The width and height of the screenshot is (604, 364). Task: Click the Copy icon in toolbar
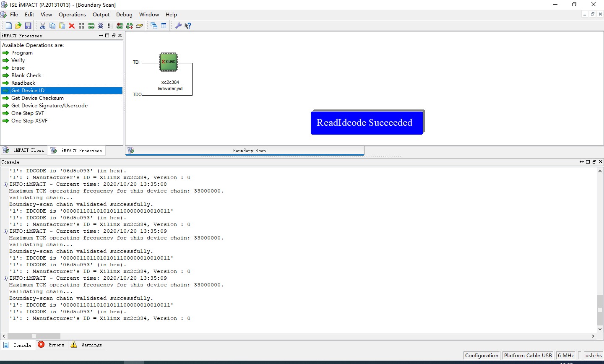[x=52, y=26]
